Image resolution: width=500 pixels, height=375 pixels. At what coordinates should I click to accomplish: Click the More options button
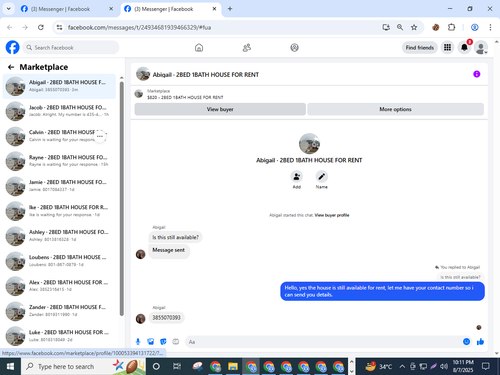click(395, 109)
